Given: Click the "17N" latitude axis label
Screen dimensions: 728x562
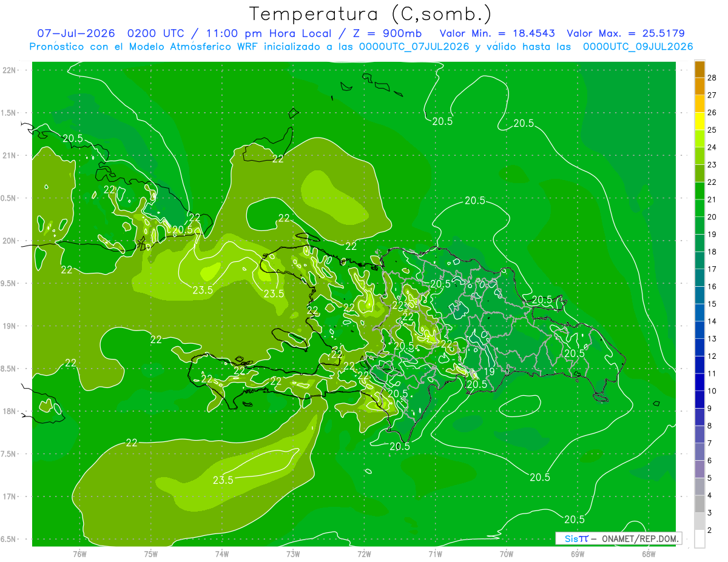Looking at the screenshot, I should coord(10,497).
